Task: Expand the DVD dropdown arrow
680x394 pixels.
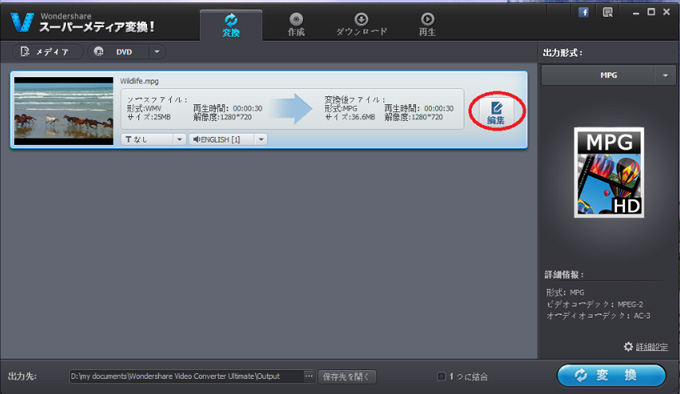Action: (157, 52)
